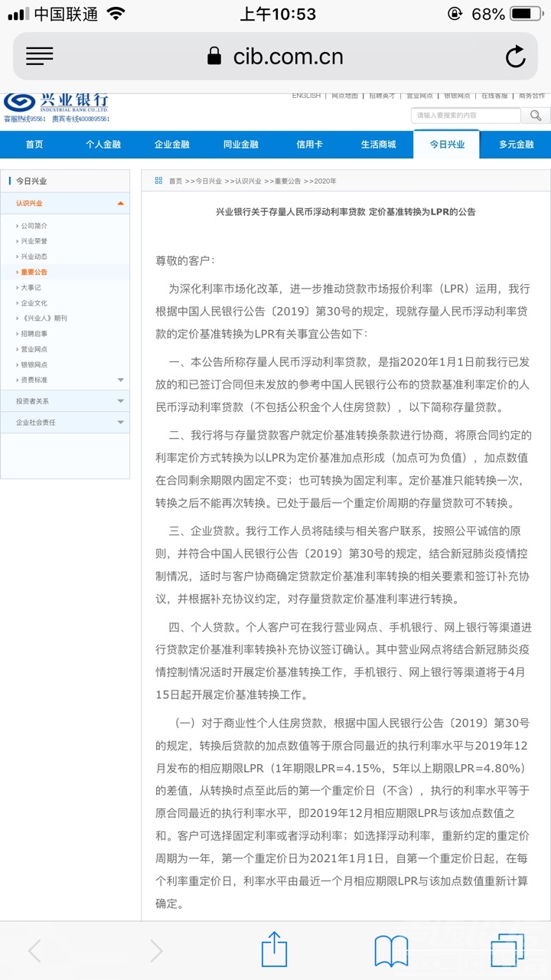This screenshot has width=551, height=980.
Task: Show all open Safari tabs
Action: tap(507, 951)
